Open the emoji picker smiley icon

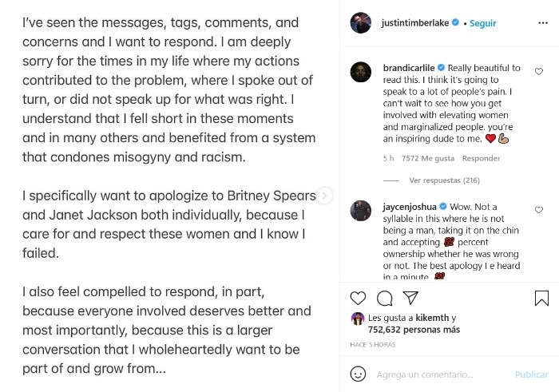[359, 374]
